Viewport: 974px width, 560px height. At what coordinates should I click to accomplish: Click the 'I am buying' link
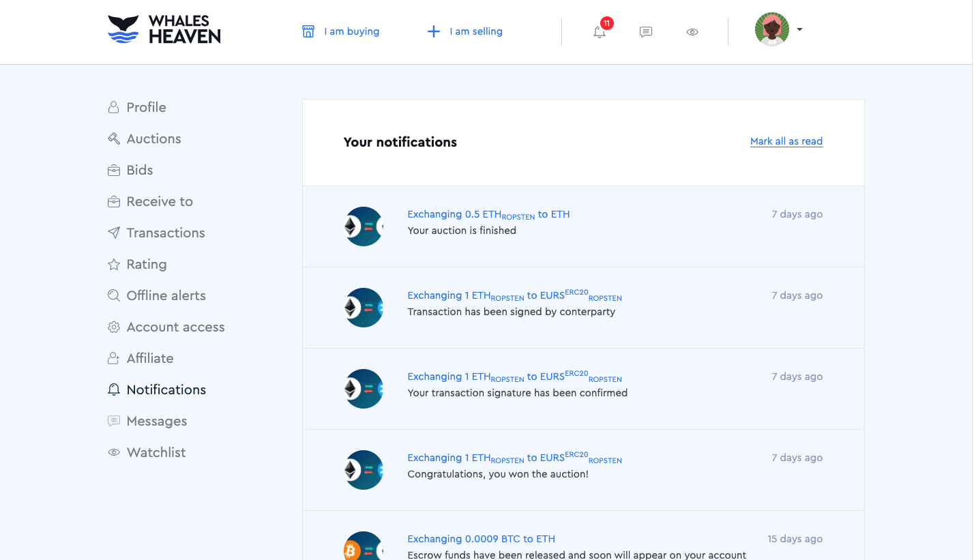coord(352,31)
